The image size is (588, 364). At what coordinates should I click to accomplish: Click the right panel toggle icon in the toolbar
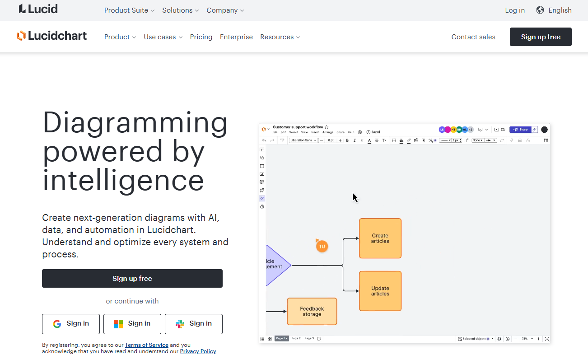point(546,140)
